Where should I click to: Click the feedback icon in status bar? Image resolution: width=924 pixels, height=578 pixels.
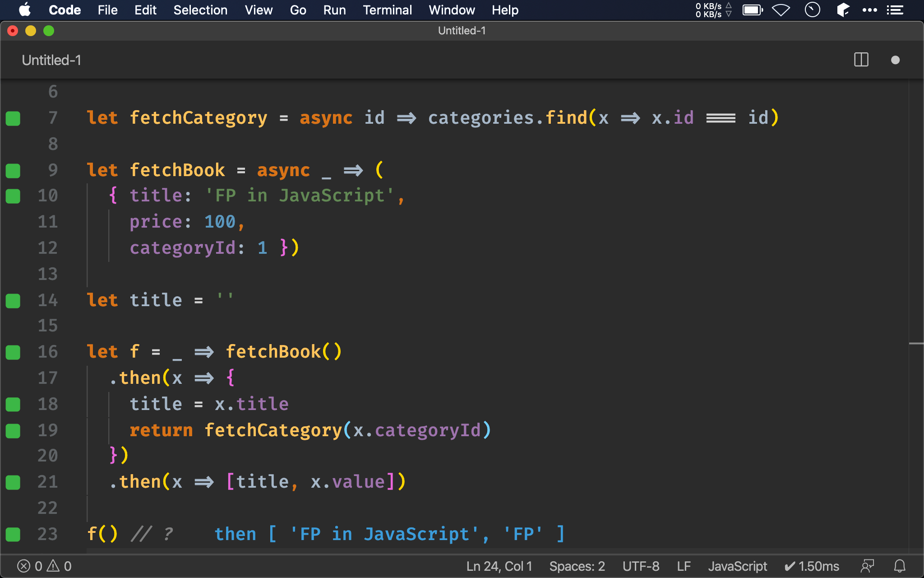point(867,566)
